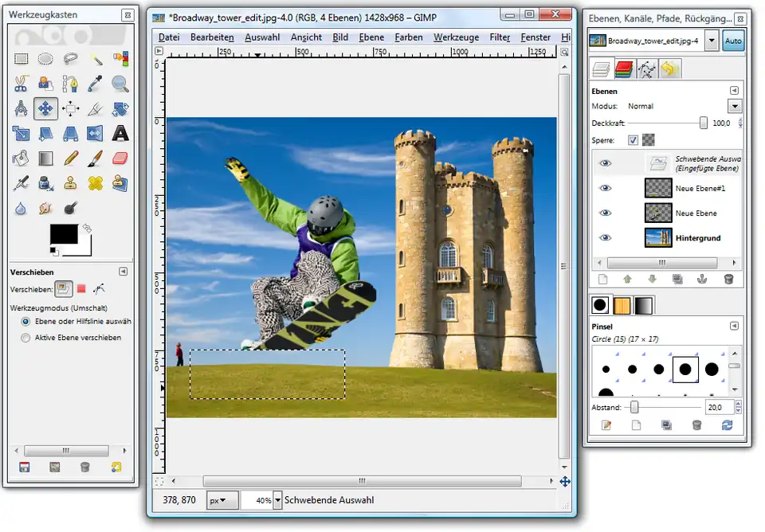Click the black foreground color swatch

[64, 234]
